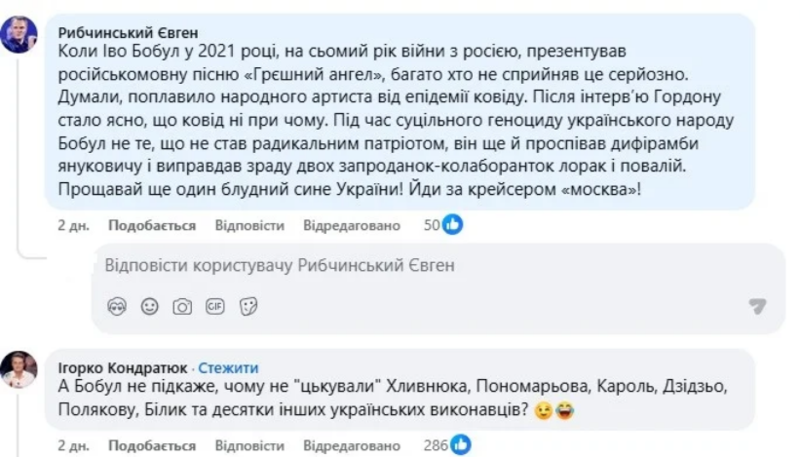Insert an emoji in the reply
The image size is (800, 457).
(x=149, y=306)
